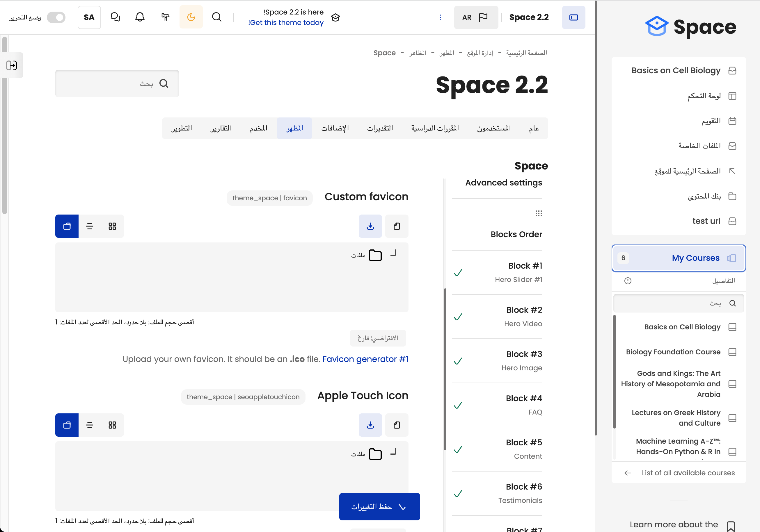Open Block #5 Content settings
This screenshot has height=532, width=760.
[x=497, y=449]
